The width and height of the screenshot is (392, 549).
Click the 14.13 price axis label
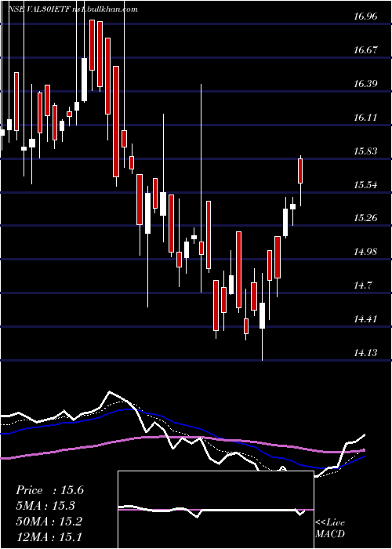365,353
